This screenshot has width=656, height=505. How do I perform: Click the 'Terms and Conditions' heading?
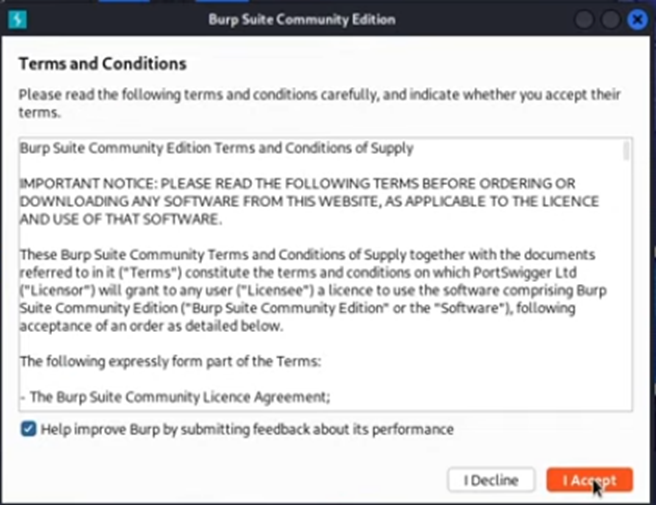(102, 64)
